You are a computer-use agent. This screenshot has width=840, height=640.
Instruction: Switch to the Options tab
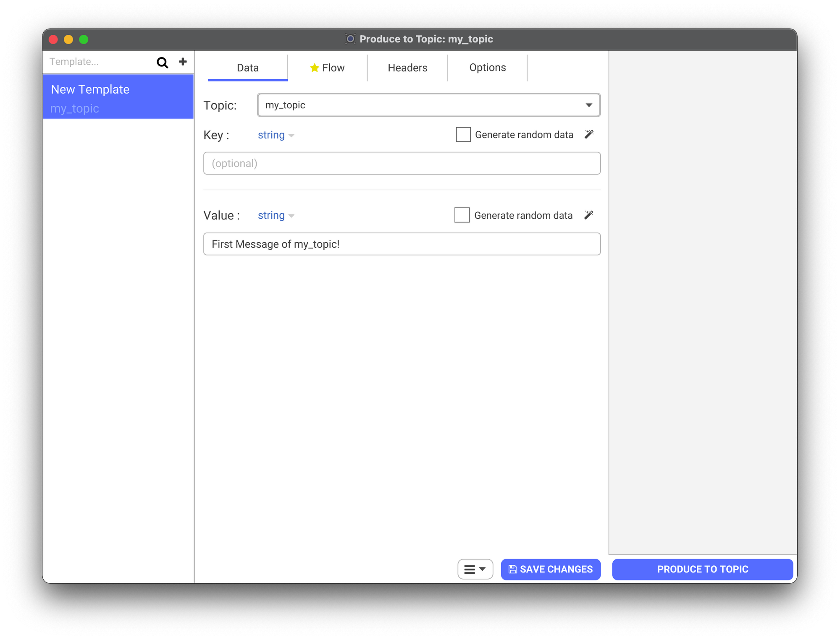tap(487, 68)
